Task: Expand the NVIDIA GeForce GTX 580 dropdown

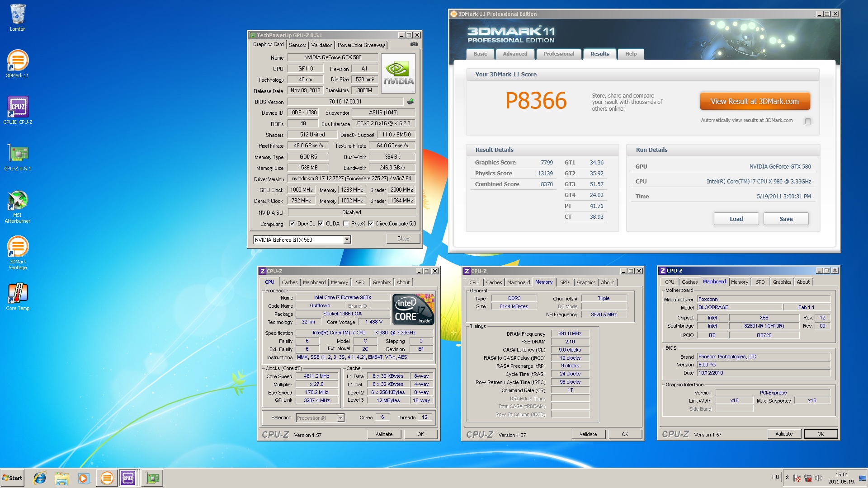Action: tap(347, 240)
